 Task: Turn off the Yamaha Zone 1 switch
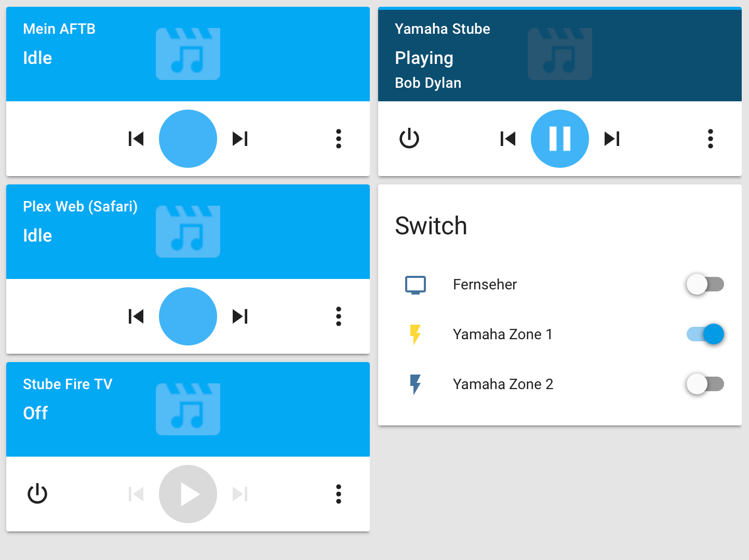click(x=705, y=334)
